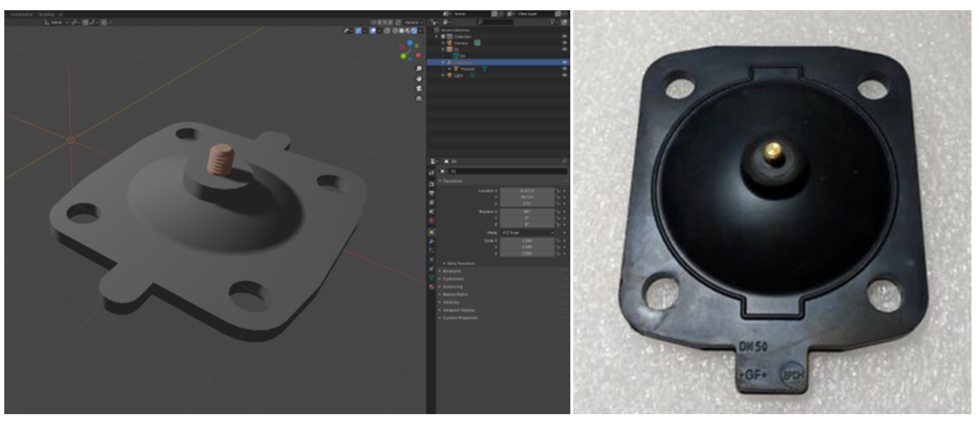The width and height of the screenshot is (980, 423).
Task: Open the Modifier properties wrench tab
Action: tap(431, 242)
